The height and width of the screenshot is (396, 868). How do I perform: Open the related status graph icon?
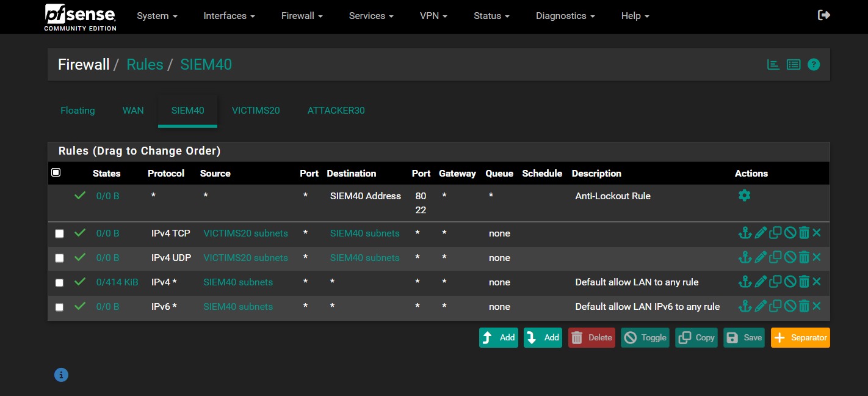click(x=773, y=64)
